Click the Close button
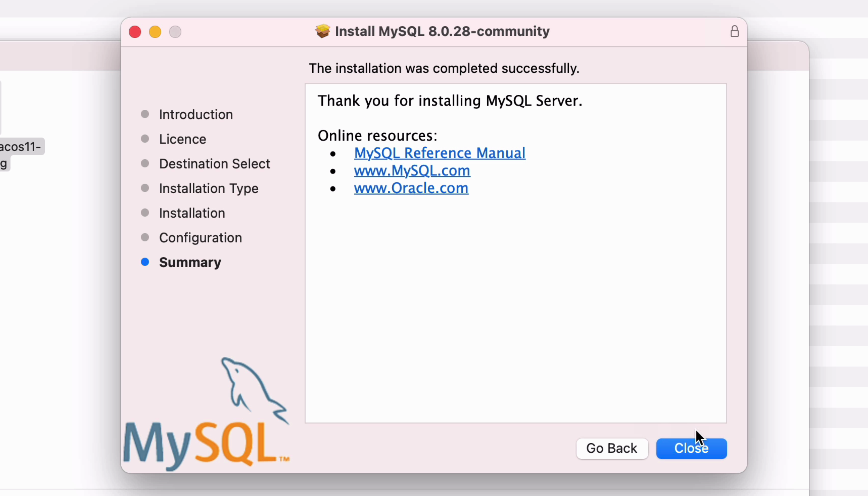The height and width of the screenshot is (496, 868). 691,448
